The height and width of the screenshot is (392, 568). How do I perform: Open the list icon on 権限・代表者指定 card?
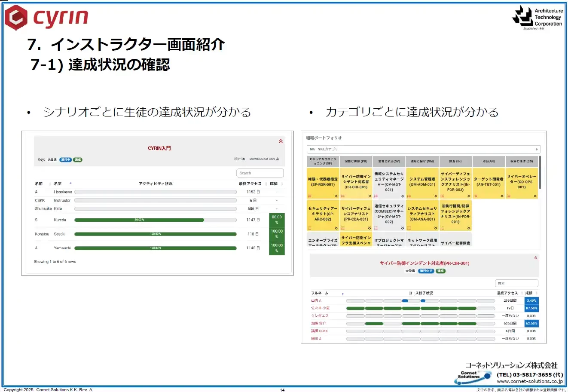pos(310,196)
